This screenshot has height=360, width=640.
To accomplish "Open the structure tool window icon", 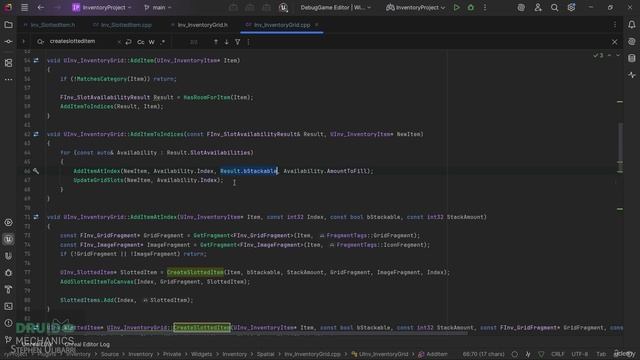I will tap(8, 63).
